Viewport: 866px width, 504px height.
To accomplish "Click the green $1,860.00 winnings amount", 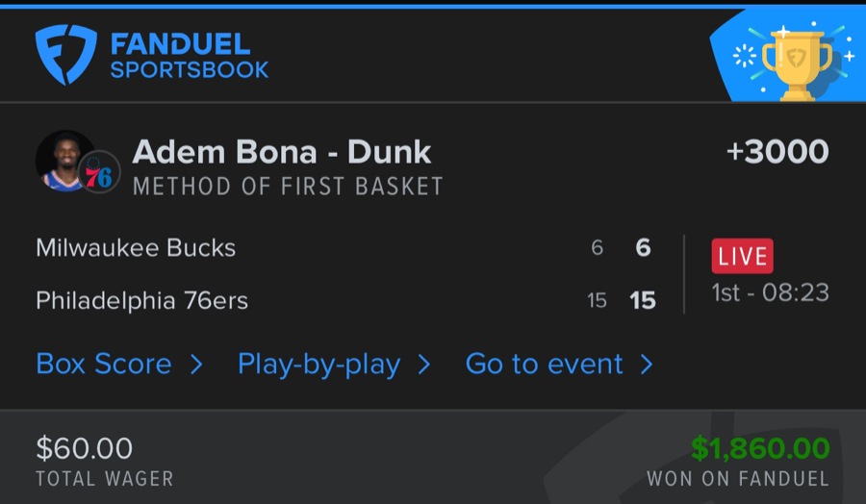I will click(x=760, y=448).
